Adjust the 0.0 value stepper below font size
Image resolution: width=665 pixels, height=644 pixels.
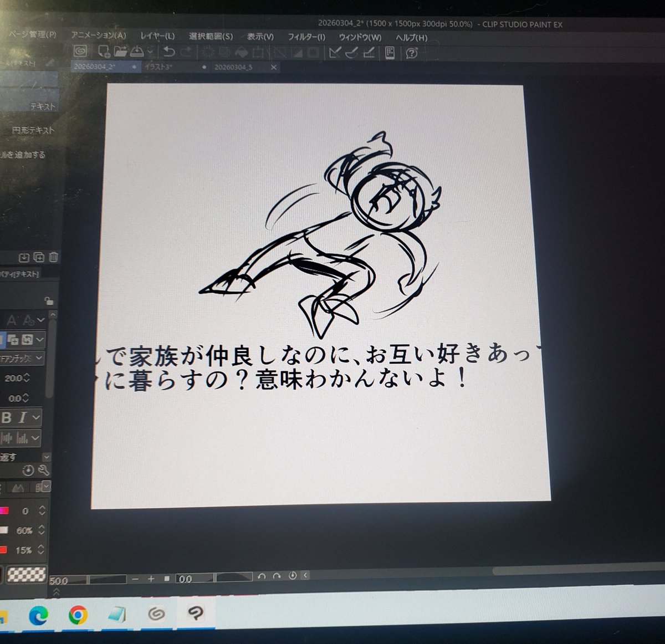tap(26, 398)
